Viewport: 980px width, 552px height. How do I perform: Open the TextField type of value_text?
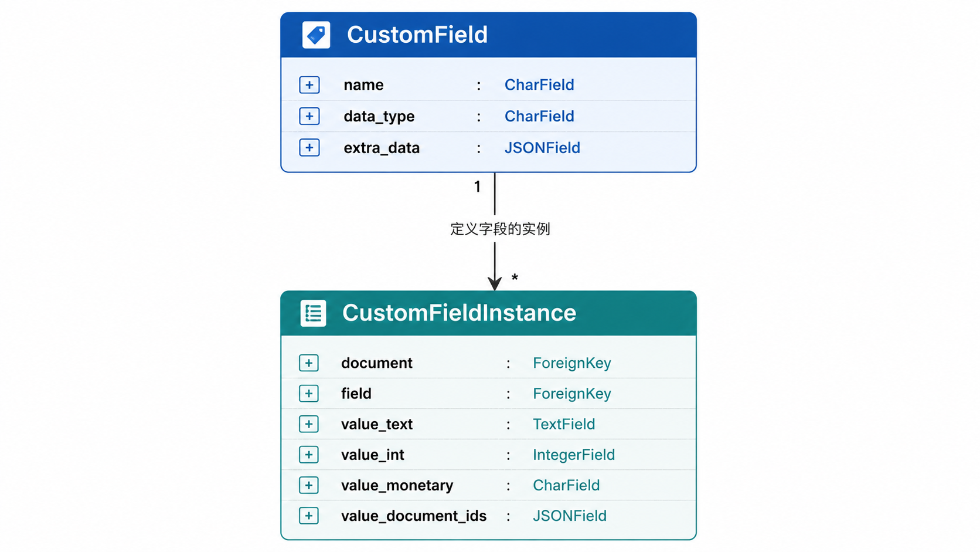(564, 424)
